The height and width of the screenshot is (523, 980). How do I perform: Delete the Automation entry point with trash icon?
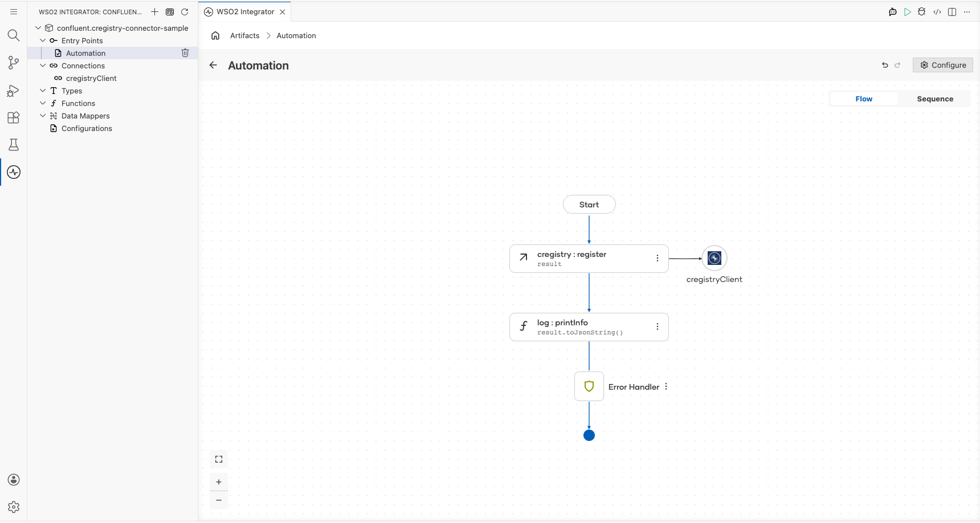(x=185, y=53)
